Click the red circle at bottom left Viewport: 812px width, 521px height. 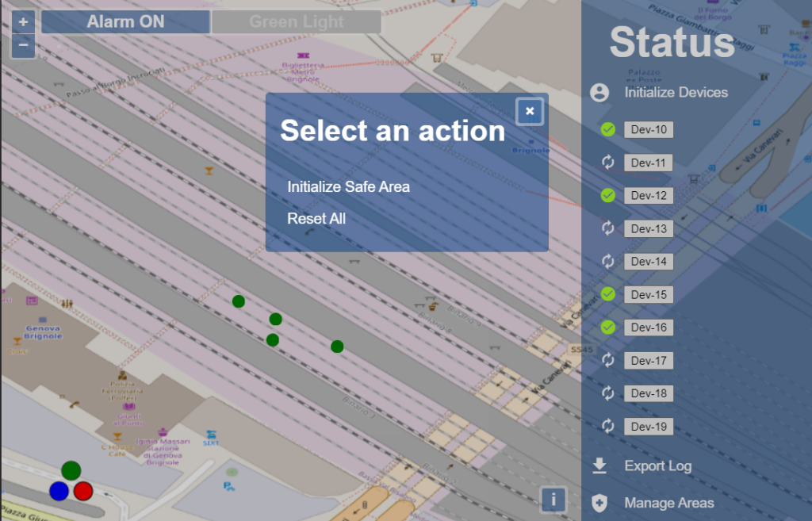tap(83, 491)
